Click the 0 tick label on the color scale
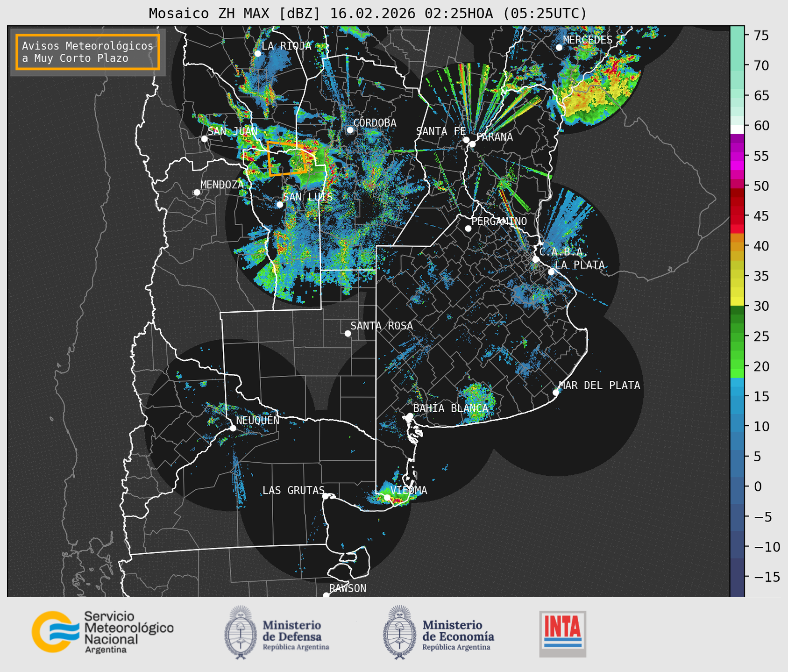The width and height of the screenshot is (788, 672). (x=758, y=487)
